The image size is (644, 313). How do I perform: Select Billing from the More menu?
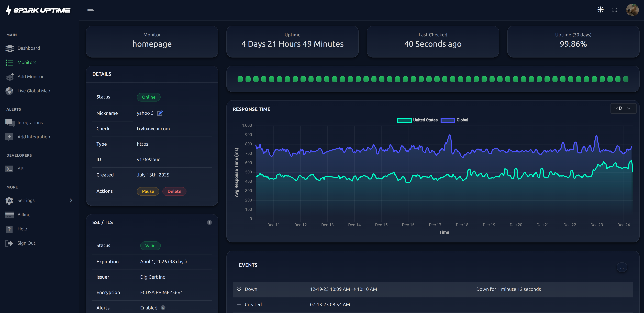(24, 215)
